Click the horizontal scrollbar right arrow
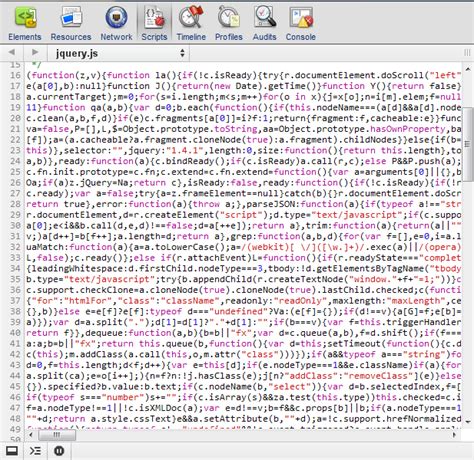This screenshot has width=474, height=460. [x=454, y=435]
